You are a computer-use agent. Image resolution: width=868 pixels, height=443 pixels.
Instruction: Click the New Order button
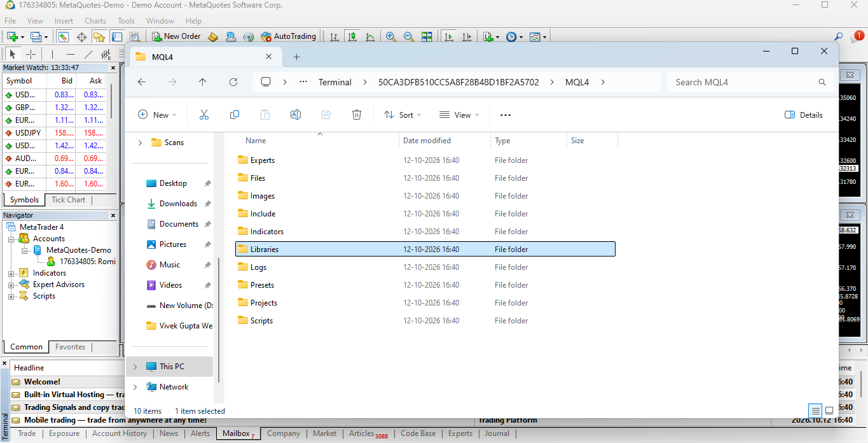click(x=176, y=37)
